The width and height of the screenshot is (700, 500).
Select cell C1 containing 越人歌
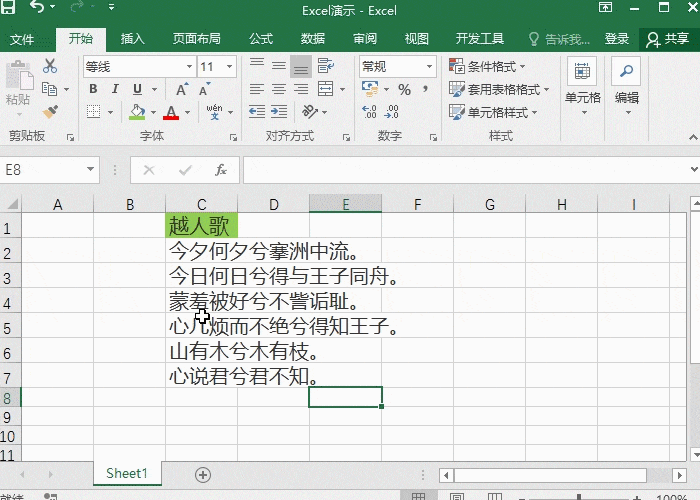(x=201, y=225)
